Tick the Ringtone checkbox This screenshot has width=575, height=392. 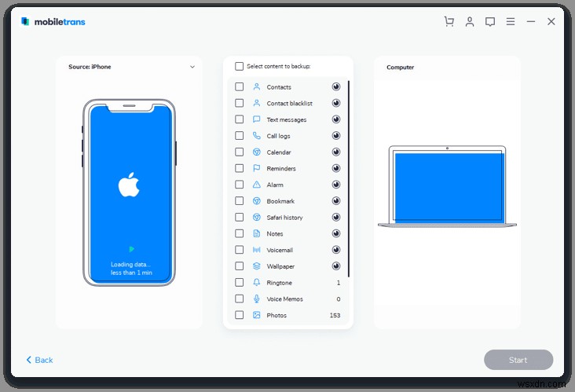[239, 282]
